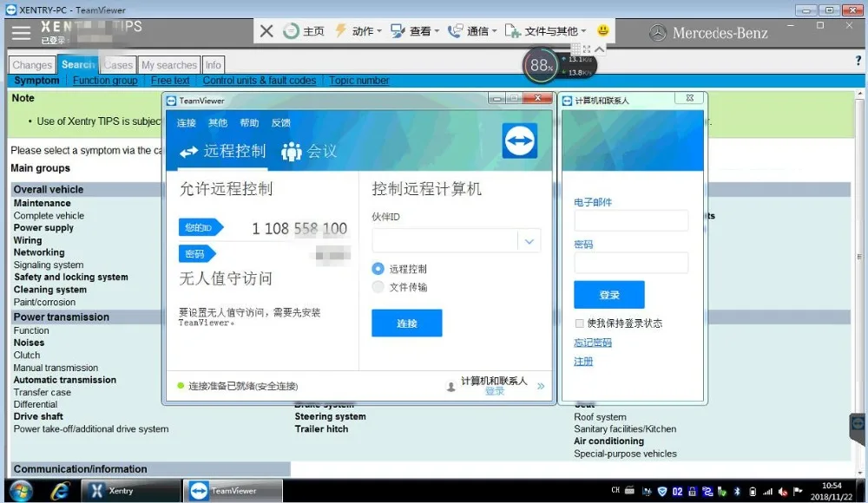Close the TeamViewer session toolbar with X
Screen dimensions: 868x503
click(266, 31)
